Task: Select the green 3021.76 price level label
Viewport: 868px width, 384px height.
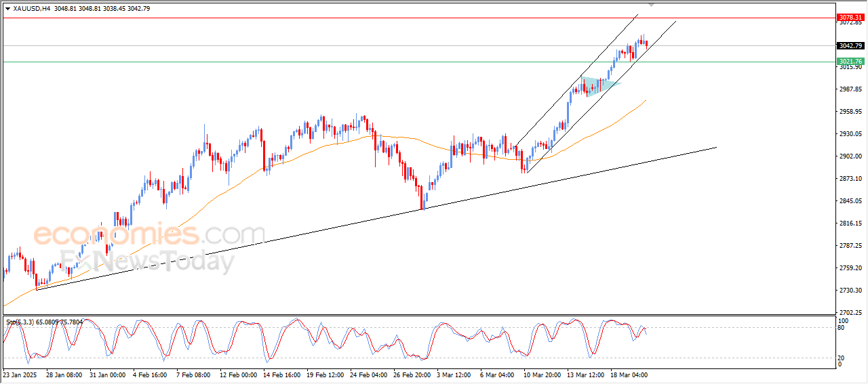Action: (x=850, y=62)
